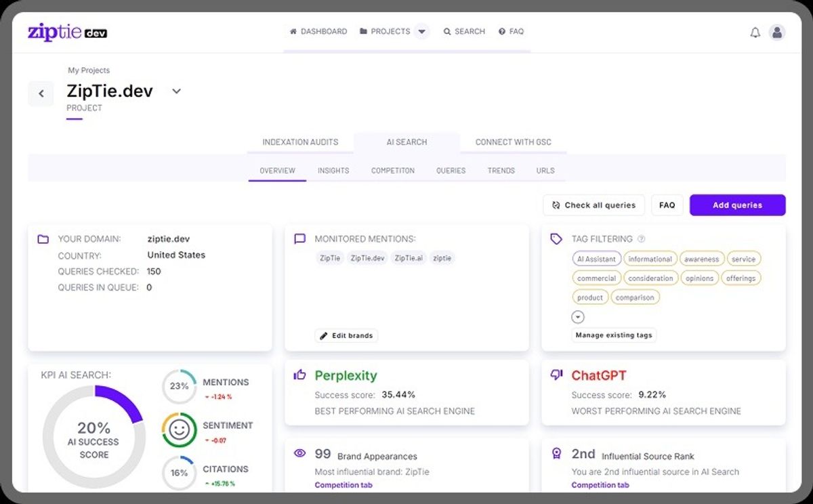Click the tag icon in Tag Filtering panel
Image resolution: width=813 pixels, height=504 pixels.
(556, 238)
